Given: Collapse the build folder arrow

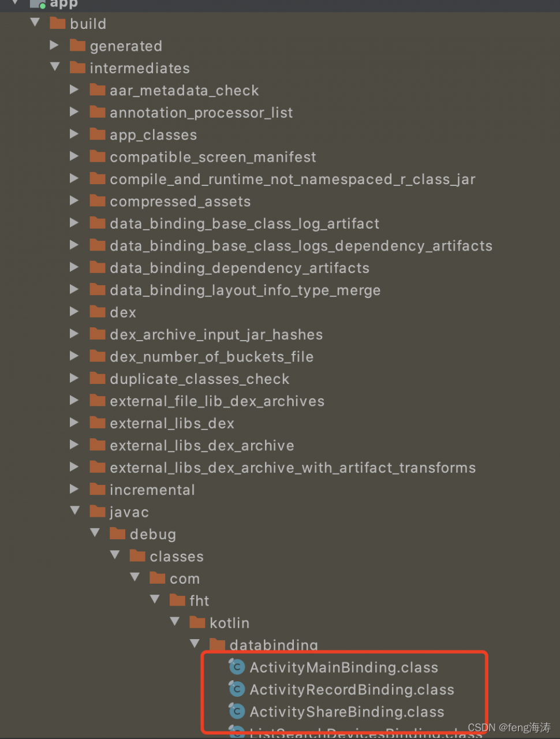Looking at the screenshot, I should click(x=35, y=23).
